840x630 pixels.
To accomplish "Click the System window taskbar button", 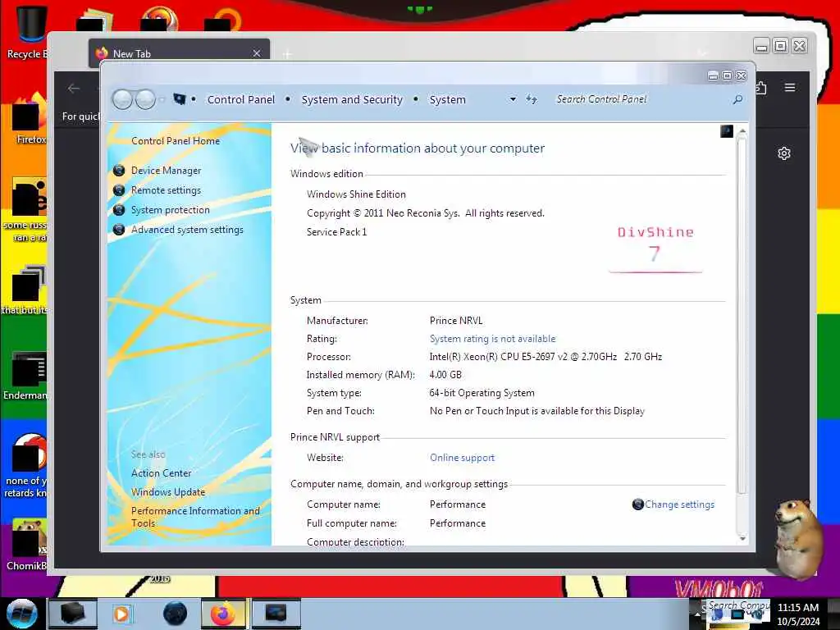I will tap(276, 614).
